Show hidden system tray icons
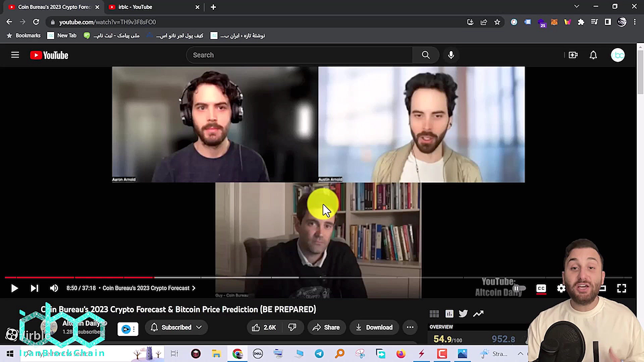 pyautogui.click(x=520, y=354)
